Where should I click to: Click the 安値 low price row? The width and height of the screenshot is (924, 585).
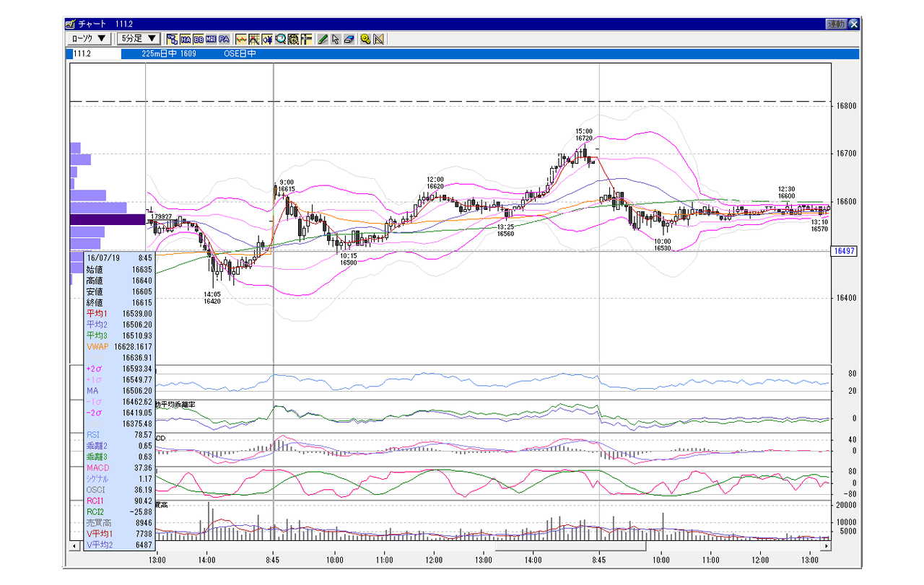(119, 292)
